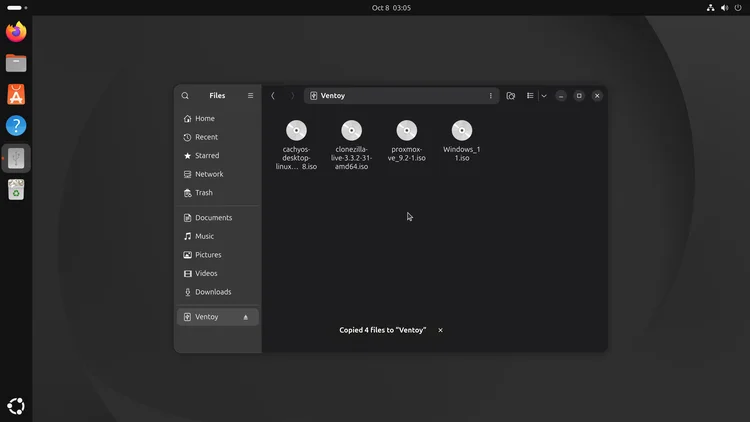Viewport: 750px width, 422px height.
Task: Click the "Copied 4 files to Ventoy" message
Action: click(383, 330)
